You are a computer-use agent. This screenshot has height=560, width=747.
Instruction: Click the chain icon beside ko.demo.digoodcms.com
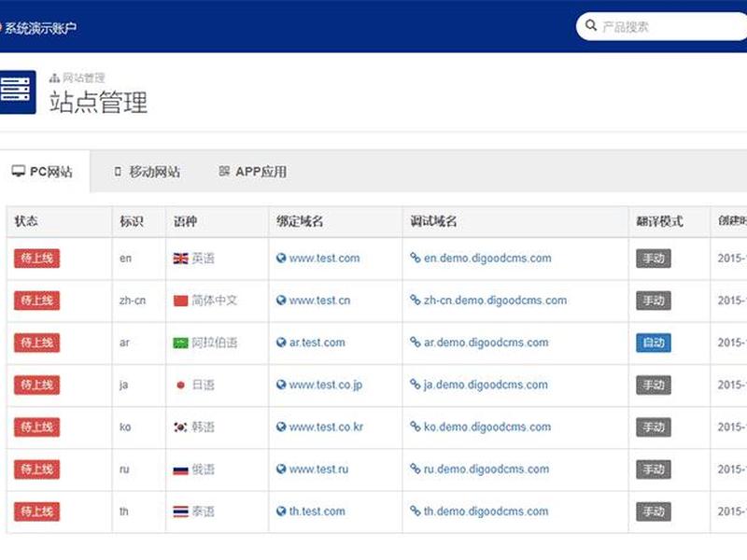415,427
